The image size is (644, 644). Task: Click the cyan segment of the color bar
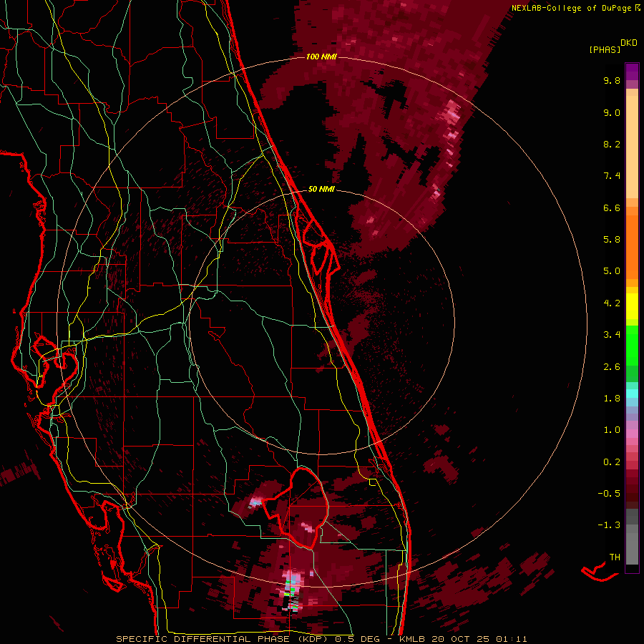tap(632, 394)
